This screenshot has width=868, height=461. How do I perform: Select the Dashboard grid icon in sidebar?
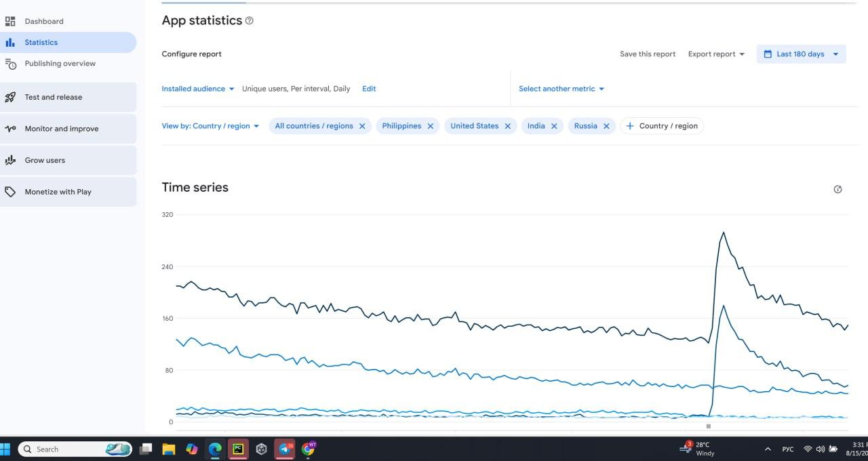coord(11,20)
